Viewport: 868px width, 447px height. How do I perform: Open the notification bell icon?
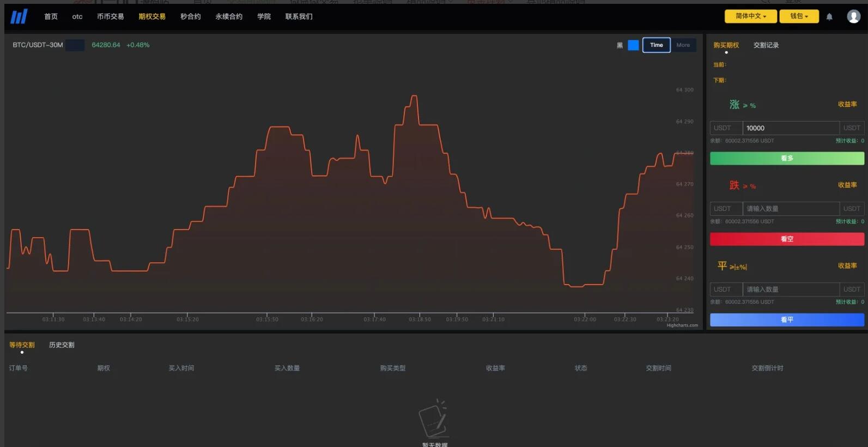point(829,17)
